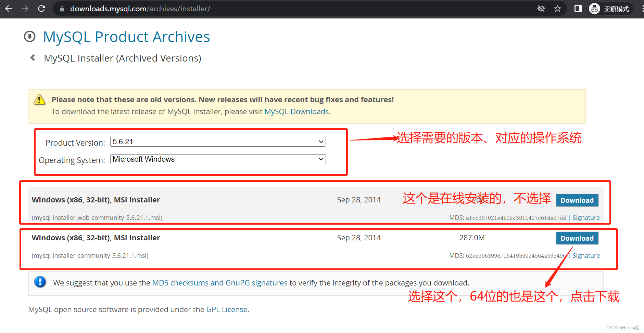Click the Product Version label

pos(75,143)
